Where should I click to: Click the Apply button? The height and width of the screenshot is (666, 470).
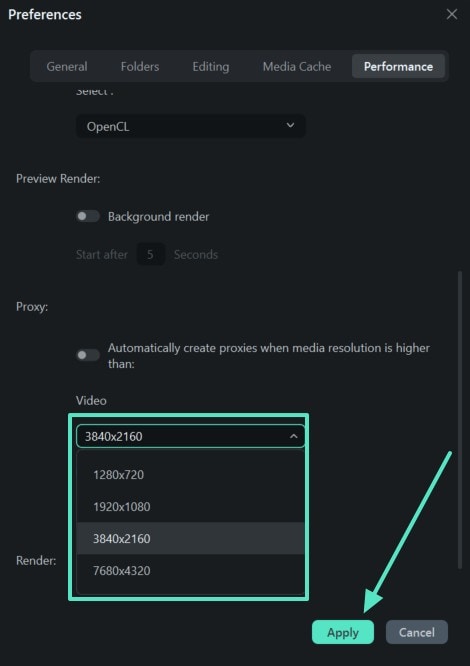[x=343, y=632]
